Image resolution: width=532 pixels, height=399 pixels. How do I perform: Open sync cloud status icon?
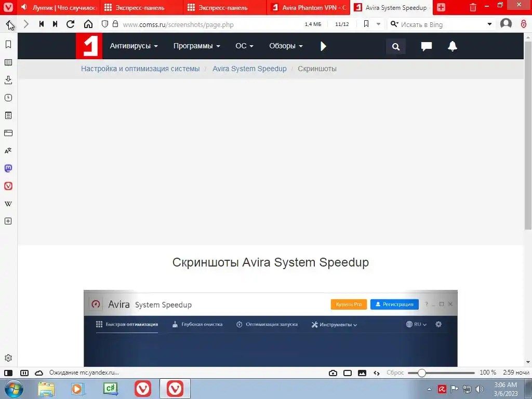coord(39,373)
